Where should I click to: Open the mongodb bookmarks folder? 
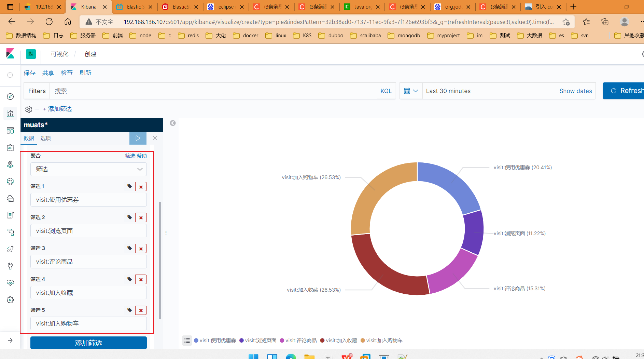[x=404, y=36]
